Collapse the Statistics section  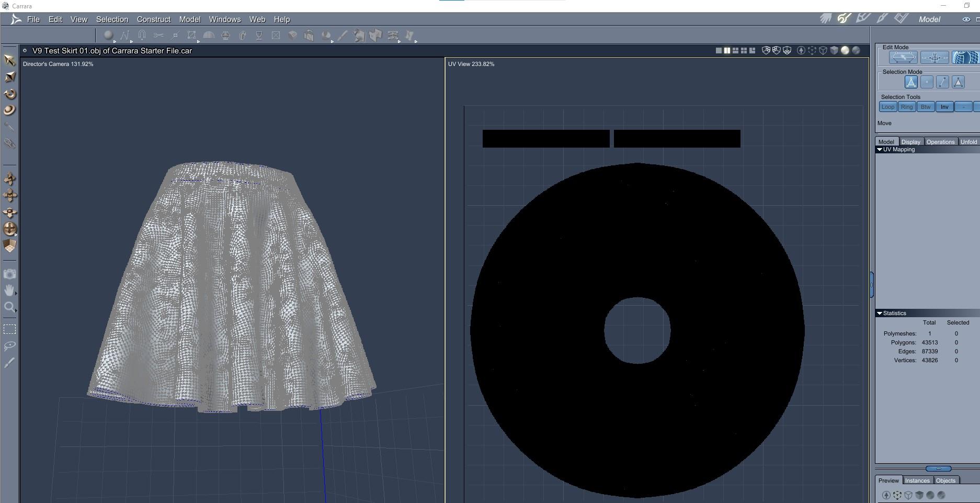[x=880, y=314]
